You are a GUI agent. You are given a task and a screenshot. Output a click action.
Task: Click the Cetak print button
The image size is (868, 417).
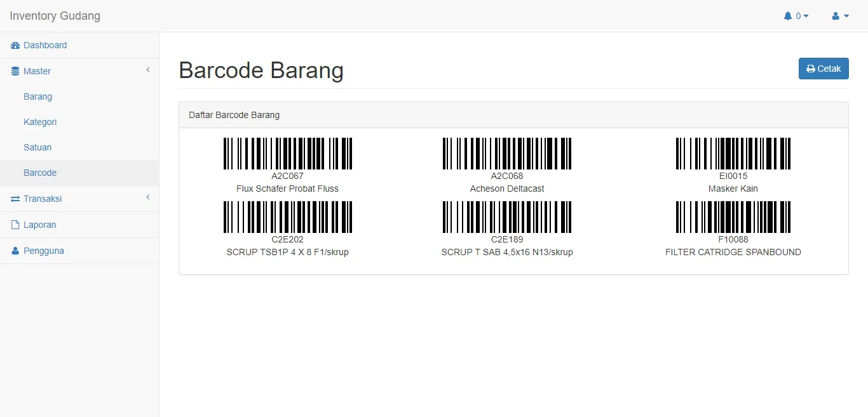click(x=824, y=69)
